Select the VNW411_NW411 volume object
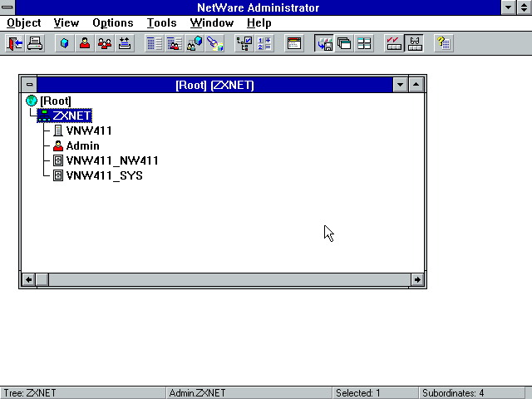 pos(112,160)
